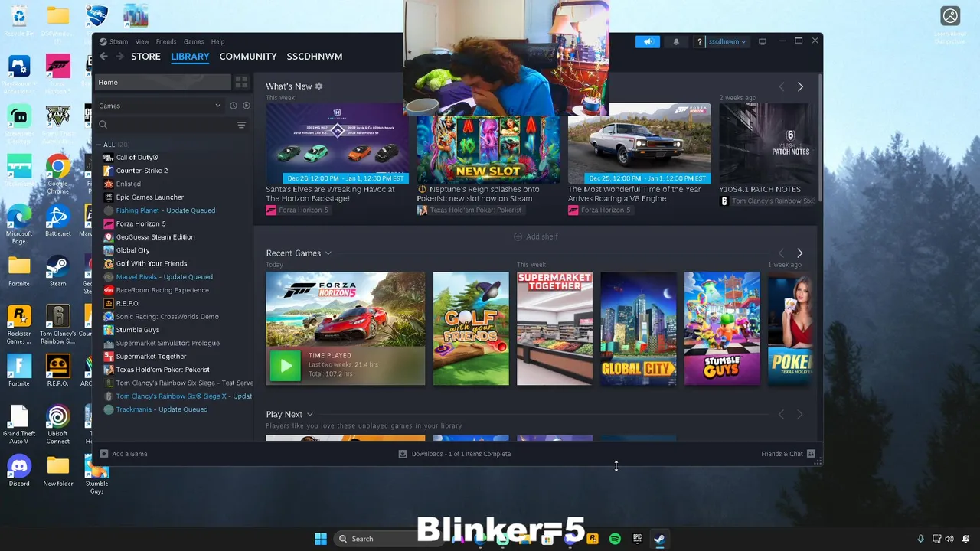Open Y10S4.1 Patch Notes news item

(x=766, y=155)
